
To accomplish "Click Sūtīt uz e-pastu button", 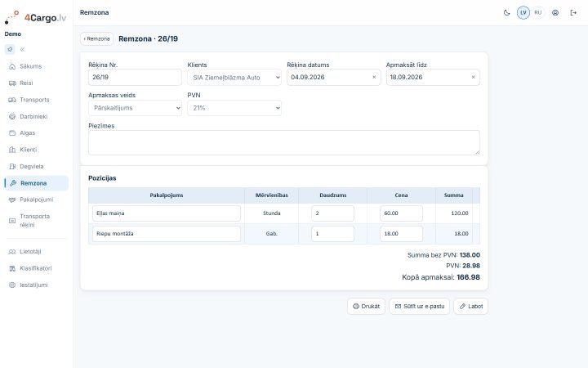I will click(x=419, y=307).
